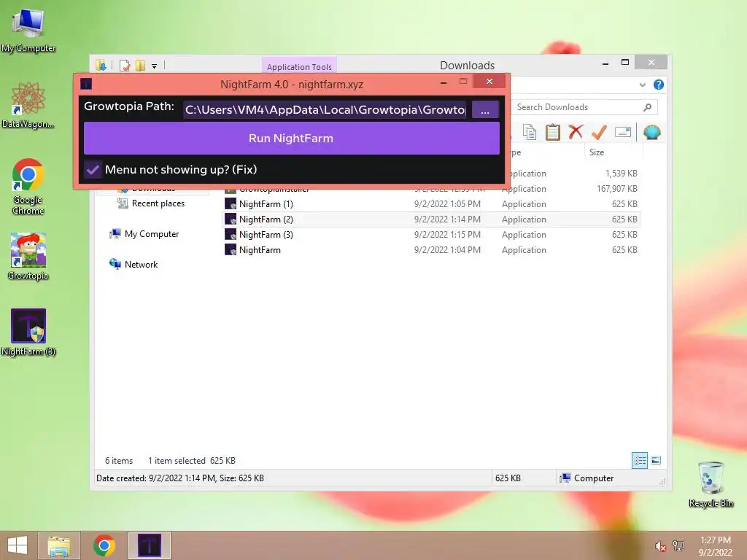Open Growtopia desktop shortcut

coord(28,256)
